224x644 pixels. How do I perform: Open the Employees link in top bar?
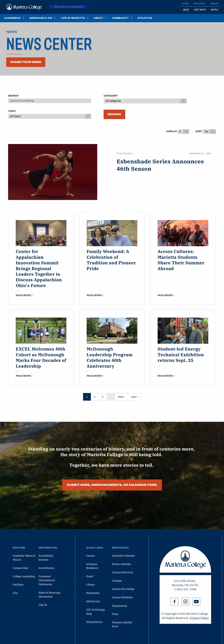199,4
